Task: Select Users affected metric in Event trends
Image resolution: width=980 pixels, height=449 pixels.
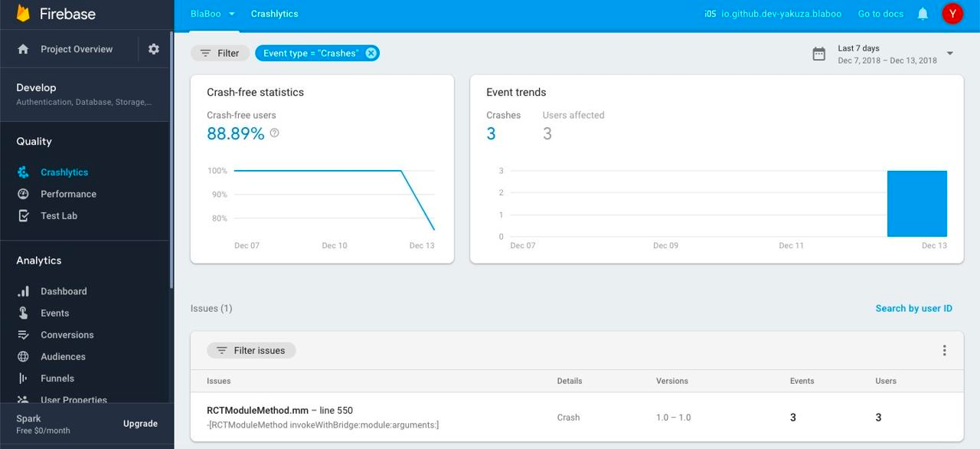Action: [x=573, y=126]
